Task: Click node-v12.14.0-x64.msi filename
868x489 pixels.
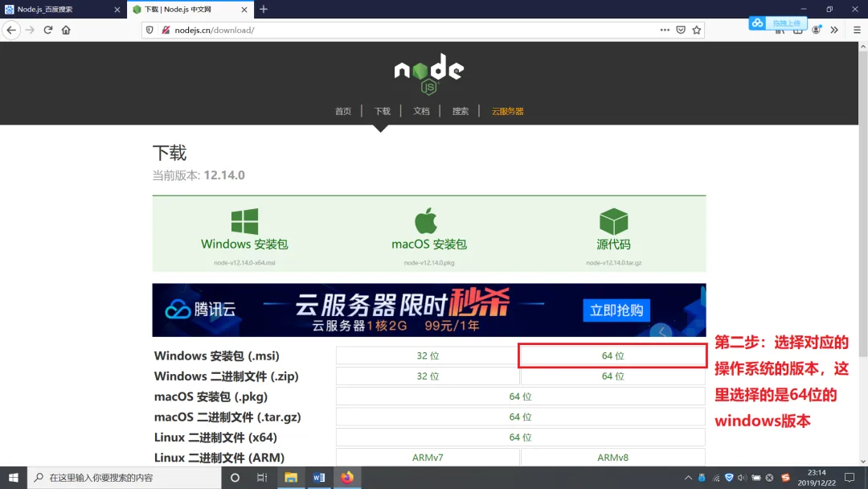Action: coord(244,262)
